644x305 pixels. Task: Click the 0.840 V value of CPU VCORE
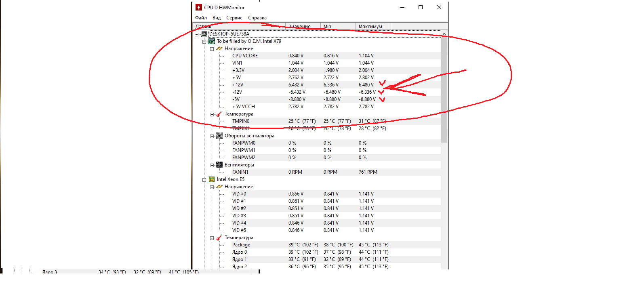point(296,56)
